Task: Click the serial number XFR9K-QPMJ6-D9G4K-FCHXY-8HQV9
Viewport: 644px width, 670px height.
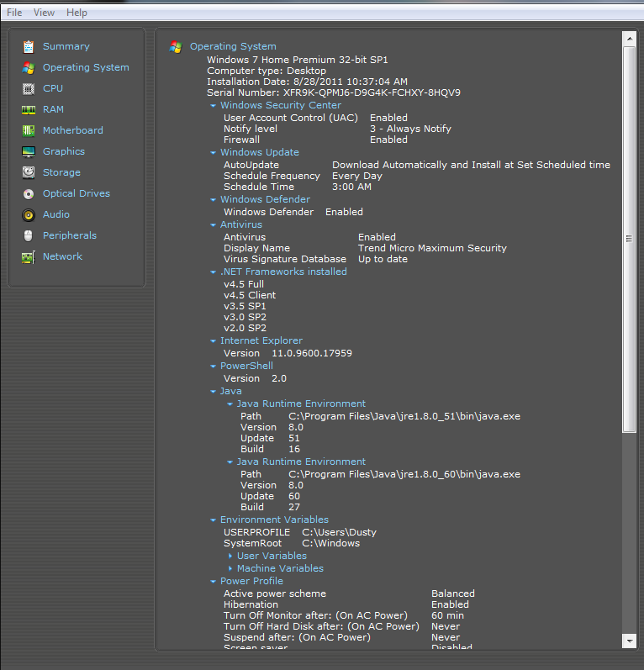Action: coord(372,92)
